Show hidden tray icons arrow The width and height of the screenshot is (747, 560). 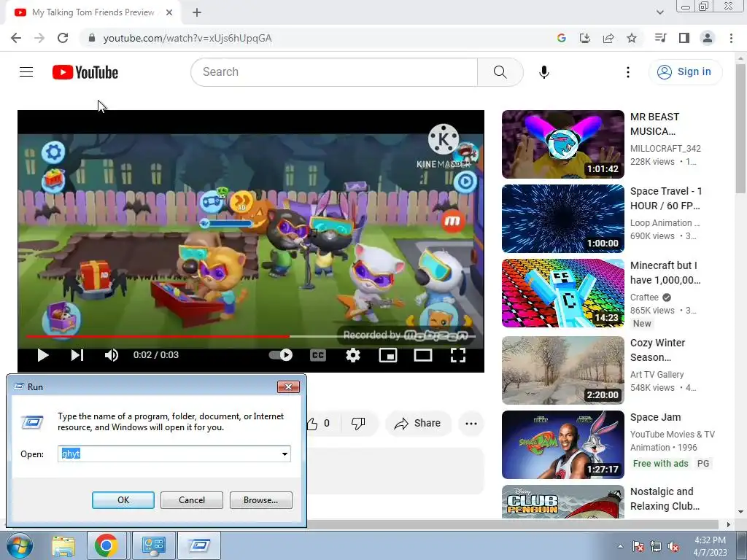point(620,546)
